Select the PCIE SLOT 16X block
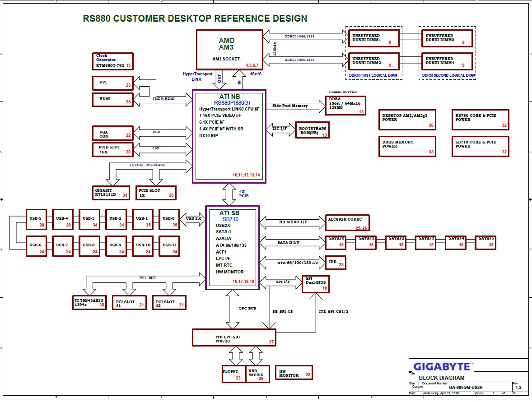This screenshot has width=532, height=402. [112, 149]
